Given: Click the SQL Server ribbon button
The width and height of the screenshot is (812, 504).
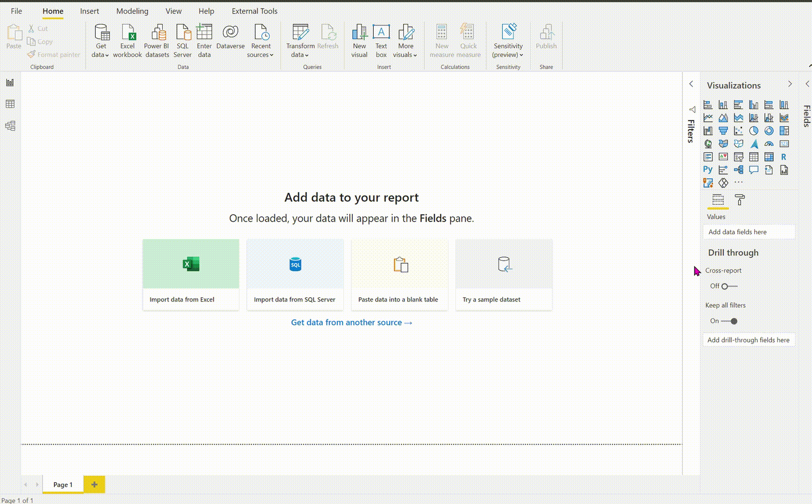Looking at the screenshot, I should tap(182, 41).
